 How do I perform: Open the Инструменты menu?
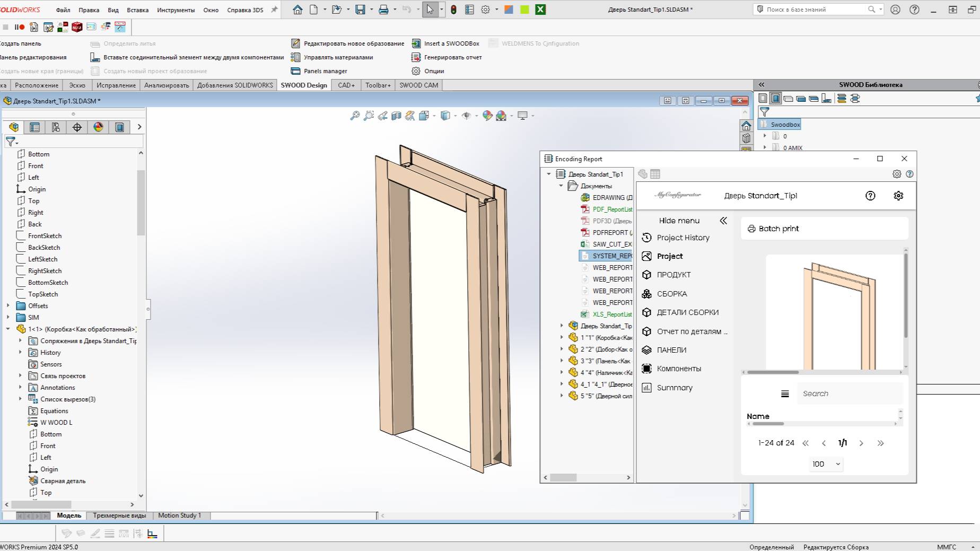(x=176, y=10)
